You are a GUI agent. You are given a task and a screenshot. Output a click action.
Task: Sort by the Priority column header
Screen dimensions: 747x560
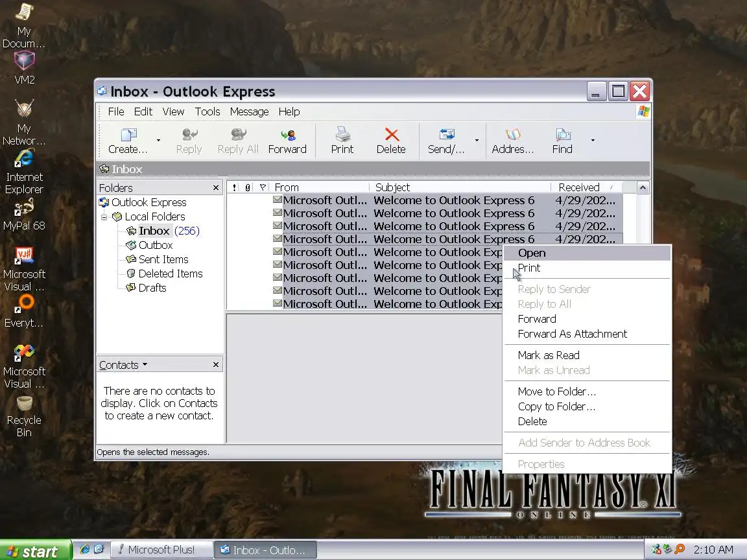tap(234, 187)
